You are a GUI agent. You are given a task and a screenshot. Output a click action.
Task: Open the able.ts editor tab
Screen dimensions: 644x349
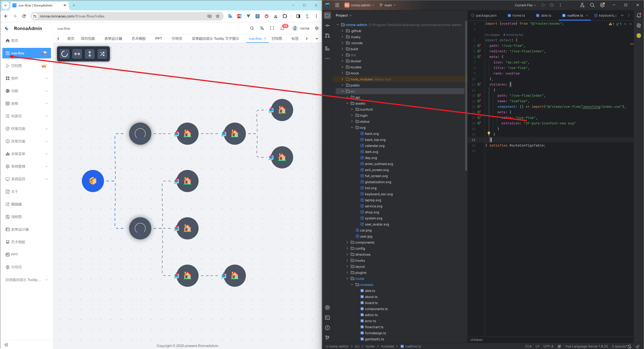[x=544, y=15]
